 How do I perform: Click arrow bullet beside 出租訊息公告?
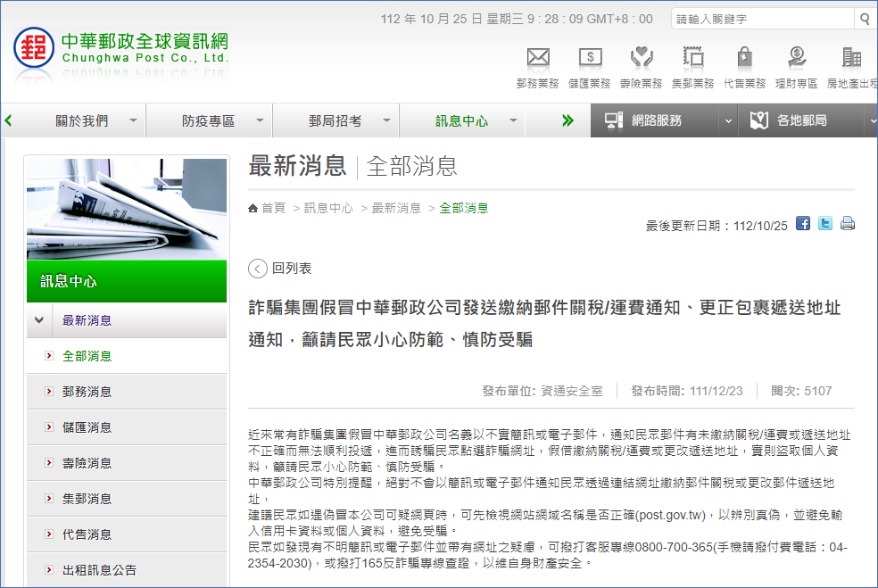pos(49,570)
